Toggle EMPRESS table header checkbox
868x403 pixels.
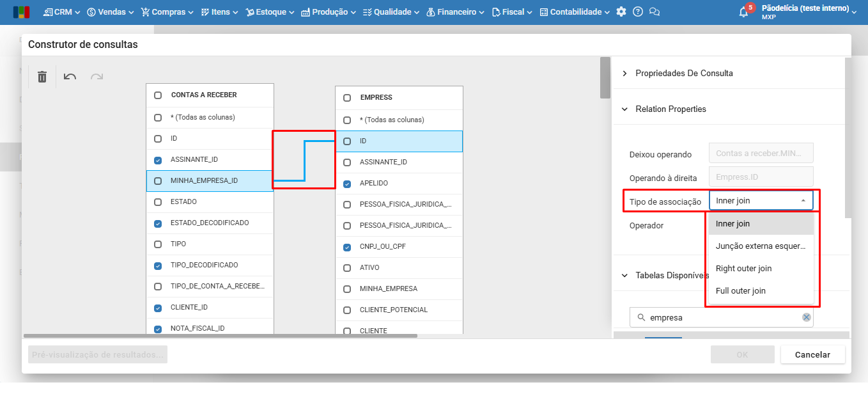click(x=347, y=98)
